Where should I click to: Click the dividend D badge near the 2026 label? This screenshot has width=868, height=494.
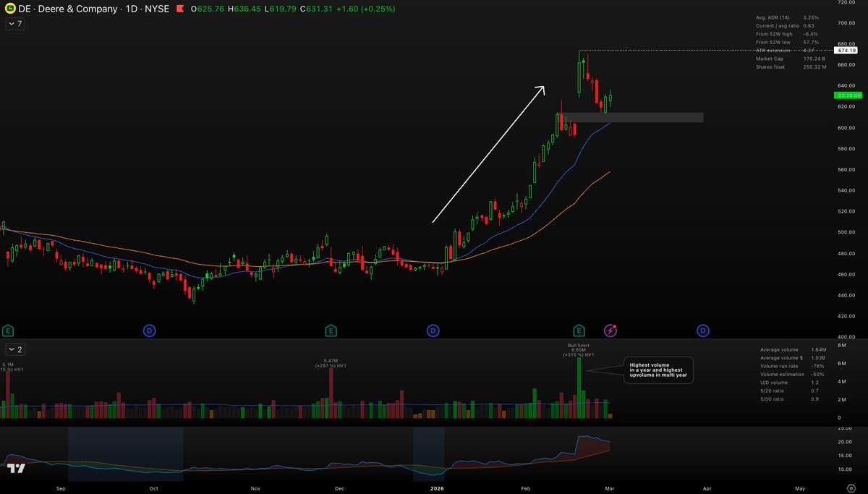click(x=433, y=330)
